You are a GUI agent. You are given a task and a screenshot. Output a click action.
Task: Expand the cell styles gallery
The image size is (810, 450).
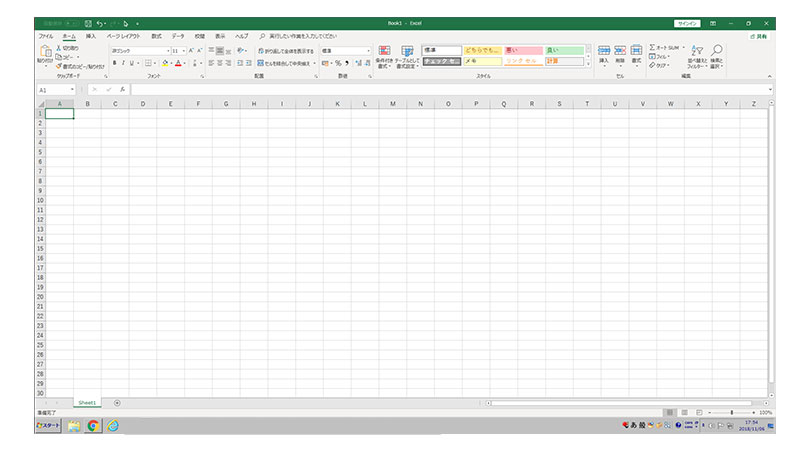point(588,64)
